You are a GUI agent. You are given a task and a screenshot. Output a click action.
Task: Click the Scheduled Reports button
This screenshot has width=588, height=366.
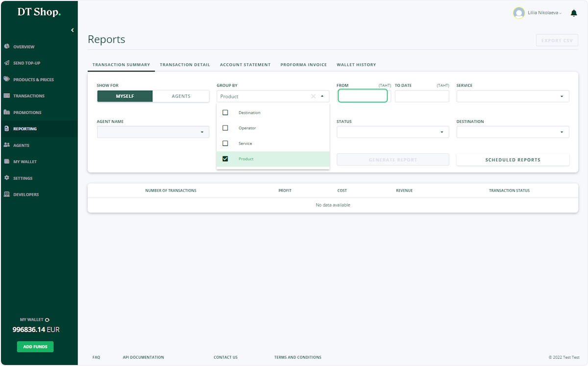[x=513, y=160]
